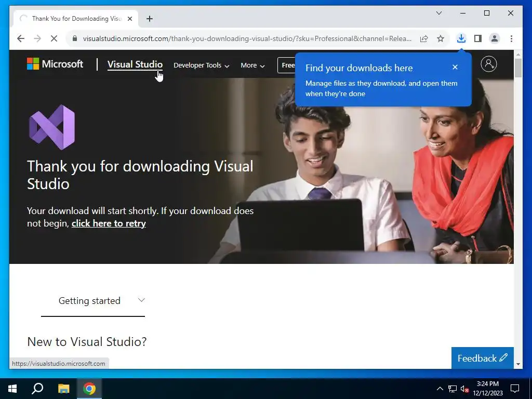532x399 pixels.
Task: Click the browser forward arrow
Action: point(37,38)
